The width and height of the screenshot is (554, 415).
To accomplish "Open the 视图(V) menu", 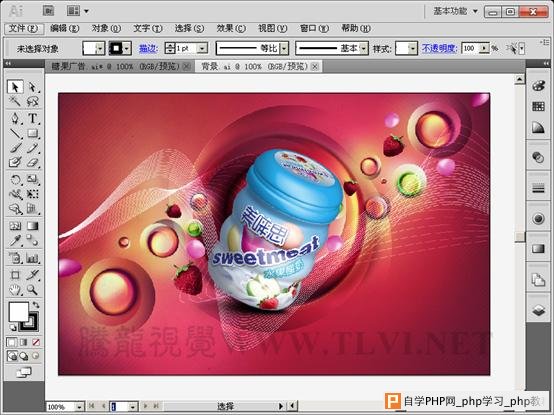I will (272, 28).
